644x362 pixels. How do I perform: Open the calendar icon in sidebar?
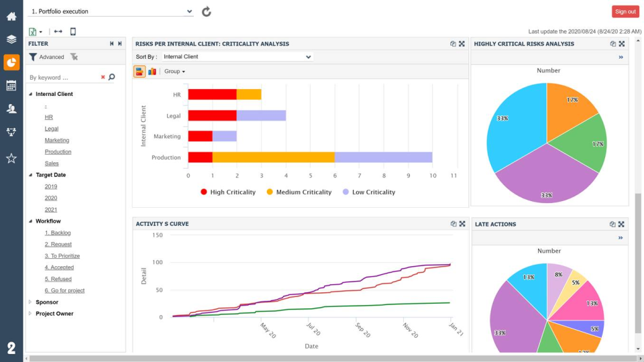pos(11,85)
